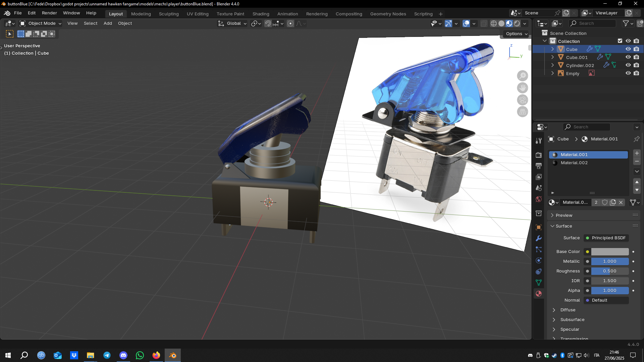Open material specials dropdown arrow

[x=637, y=172]
